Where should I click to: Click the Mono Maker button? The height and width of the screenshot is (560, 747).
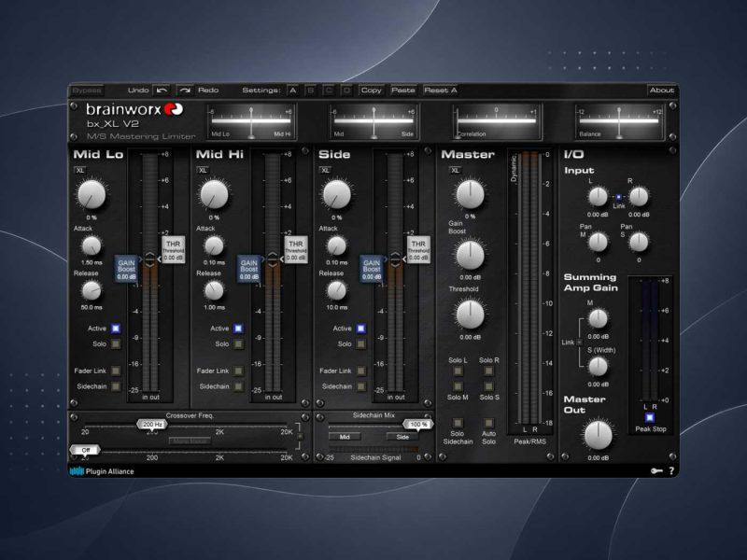coord(190,441)
